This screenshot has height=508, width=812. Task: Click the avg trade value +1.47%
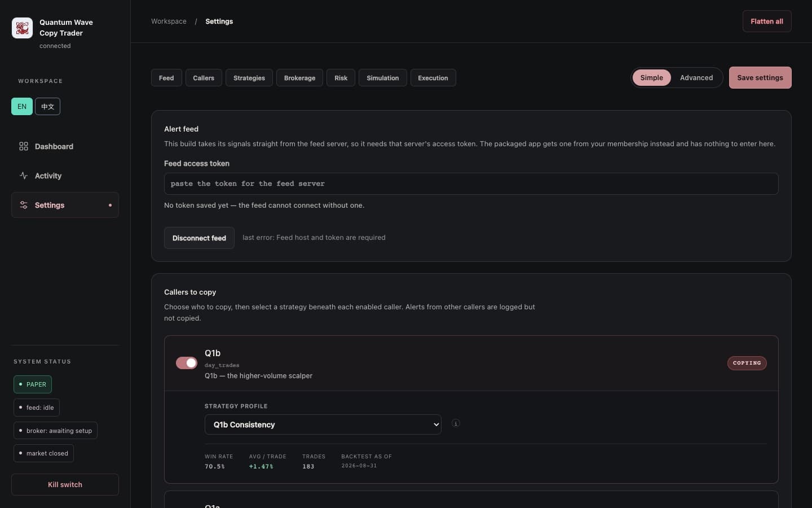coord(261,466)
